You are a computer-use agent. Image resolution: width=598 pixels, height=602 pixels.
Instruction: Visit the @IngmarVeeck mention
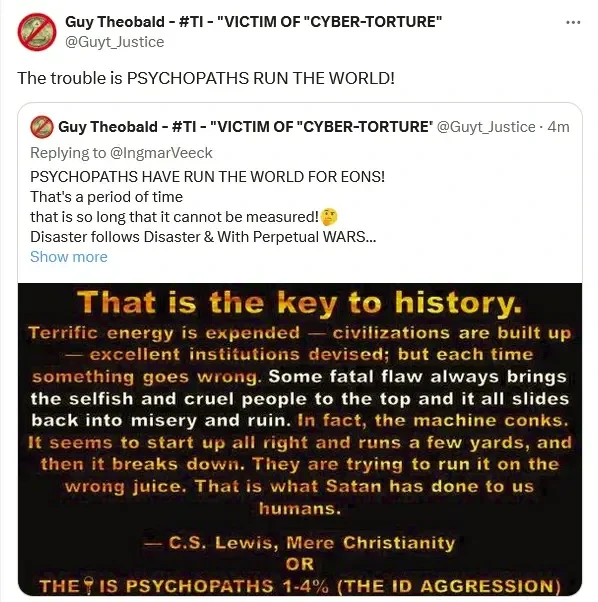(x=161, y=153)
